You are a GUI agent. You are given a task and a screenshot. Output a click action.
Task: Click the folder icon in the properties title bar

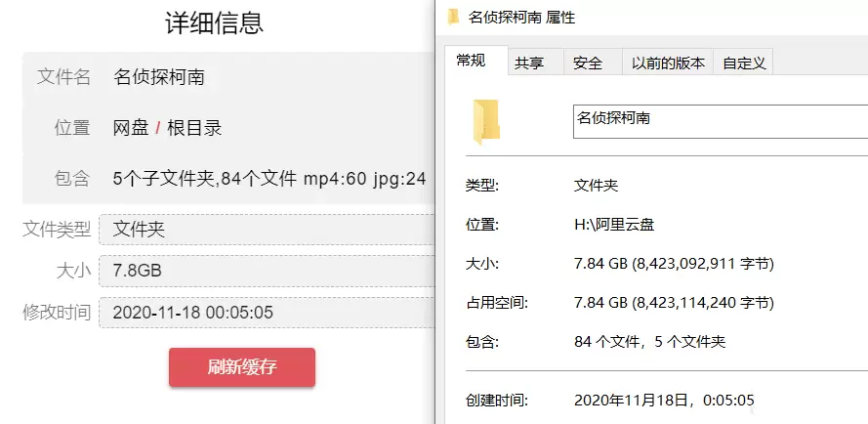point(453,17)
